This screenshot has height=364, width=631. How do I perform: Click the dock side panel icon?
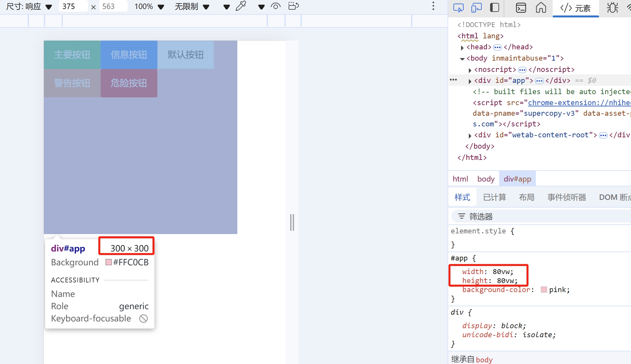[x=494, y=7]
